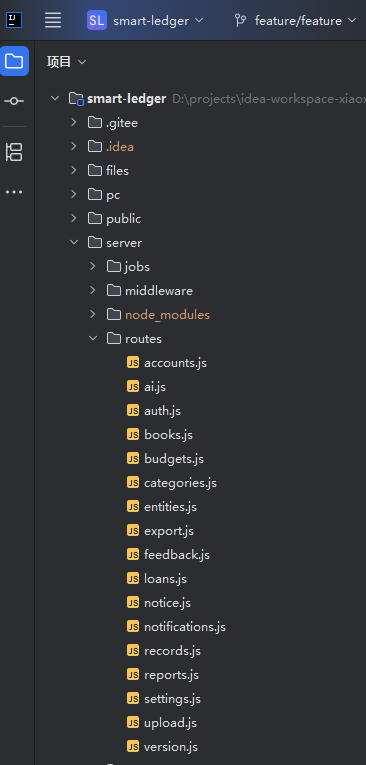Open the main hamburger menu
This screenshot has width=366, height=765.
(53, 20)
